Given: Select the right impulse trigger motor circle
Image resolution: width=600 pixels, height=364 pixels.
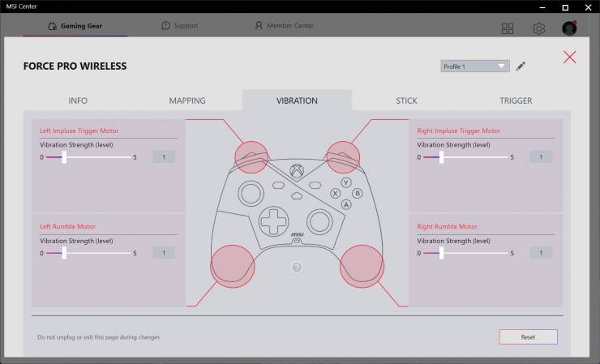Looking at the screenshot, I should [x=343, y=155].
